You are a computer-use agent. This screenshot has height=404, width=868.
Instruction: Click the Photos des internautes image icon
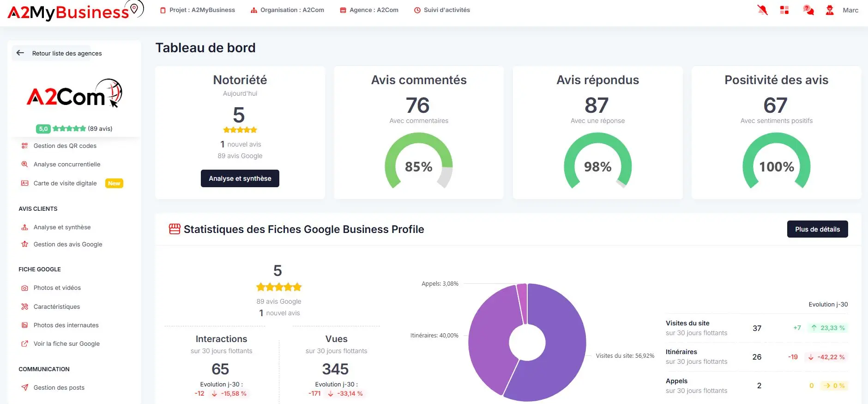[x=25, y=325]
